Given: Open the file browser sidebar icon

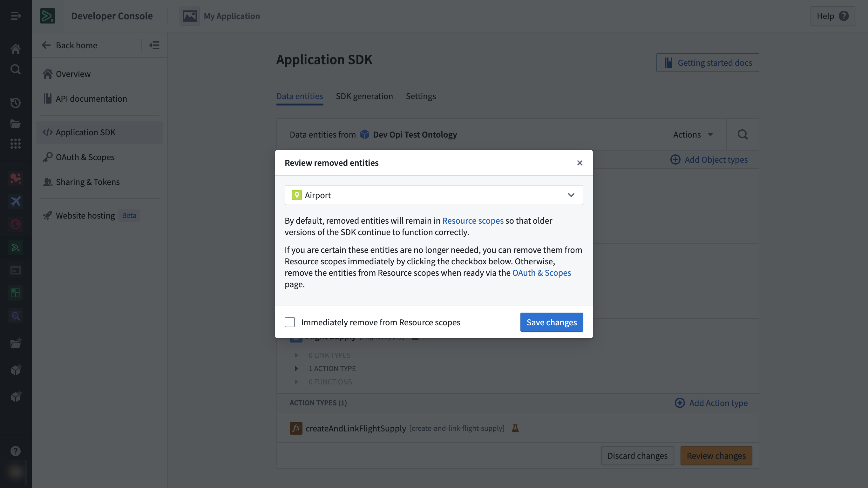Looking at the screenshot, I should pos(16,124).
